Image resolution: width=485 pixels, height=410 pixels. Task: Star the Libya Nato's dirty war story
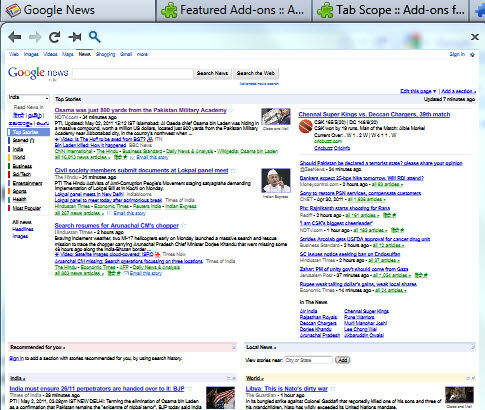tap(333, 389)
